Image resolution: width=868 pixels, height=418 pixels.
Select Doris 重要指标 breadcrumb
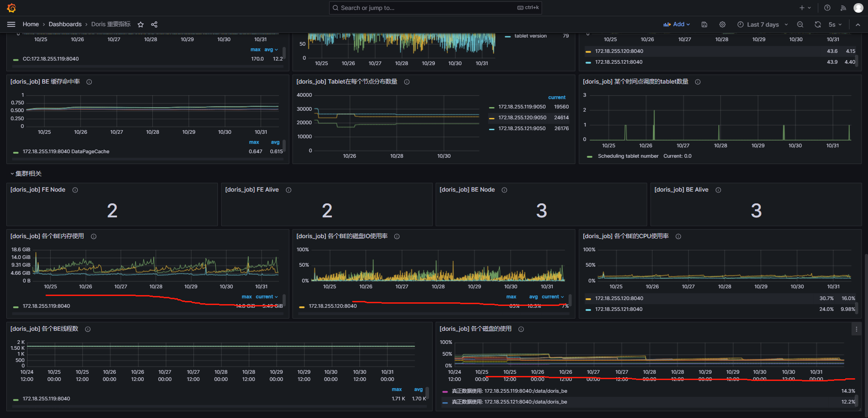(x=111, y=24)
